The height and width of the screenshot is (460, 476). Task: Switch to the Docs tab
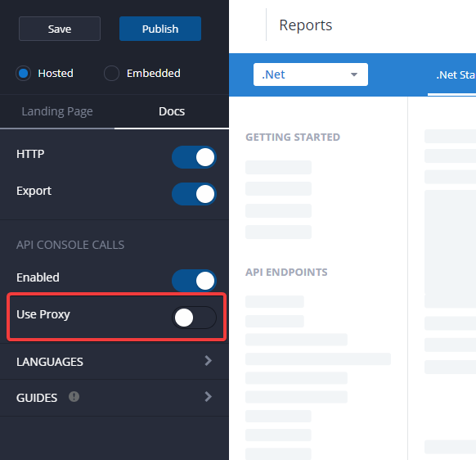172,111
